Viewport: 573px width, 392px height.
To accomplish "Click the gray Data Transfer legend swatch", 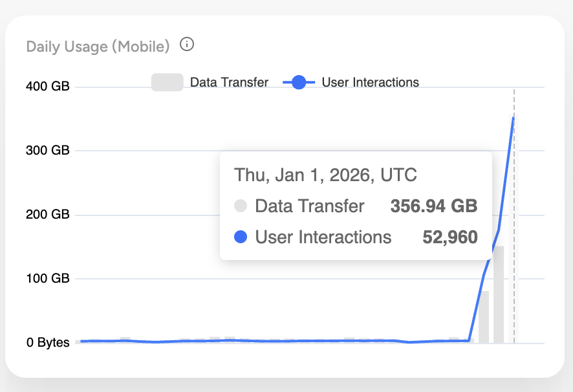I will coord(168,82).
